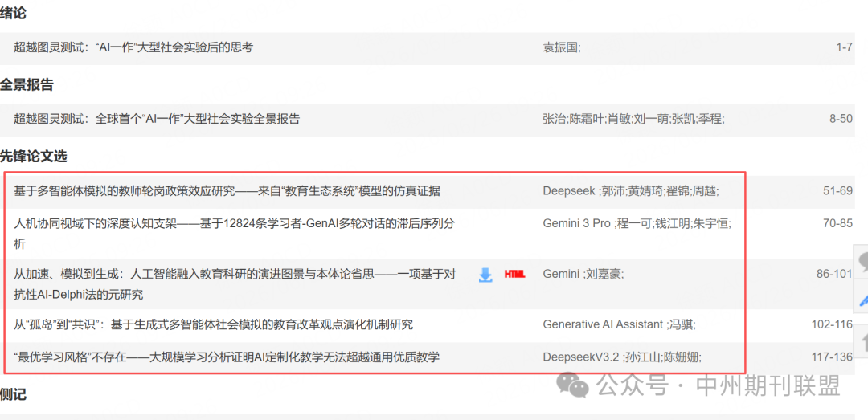The width and height of the screenshot is (868, 420).
Task: Click page range 8-50
Action: point(841,119)
